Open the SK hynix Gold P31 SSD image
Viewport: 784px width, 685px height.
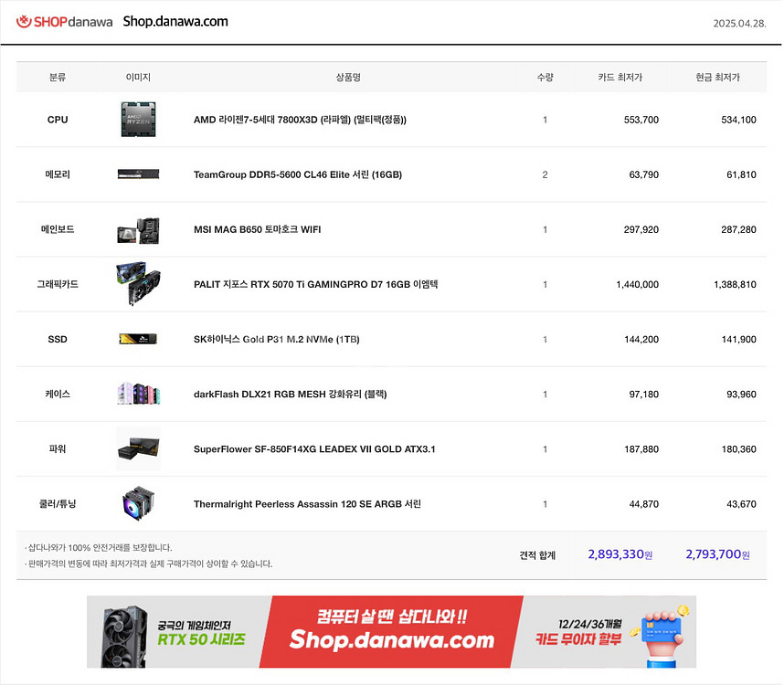[139, 339]
